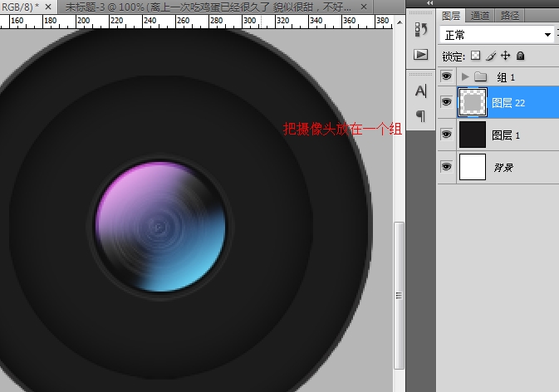The height and width of the screenshot is (392, 559).
Task: Select the 图层 1 black thumbnail
Action: coord(473,135)
